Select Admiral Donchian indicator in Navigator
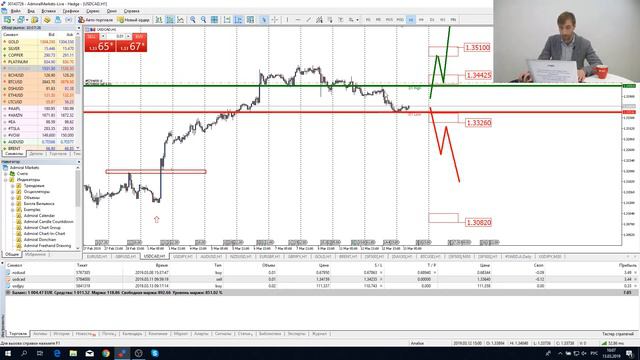Image resolution: width=640 pixels, height=360 pixels. 40,240
